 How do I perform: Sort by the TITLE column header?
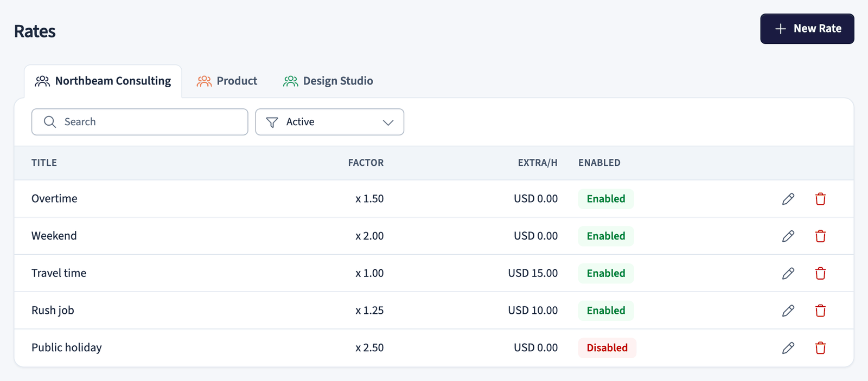coord(44,163)
